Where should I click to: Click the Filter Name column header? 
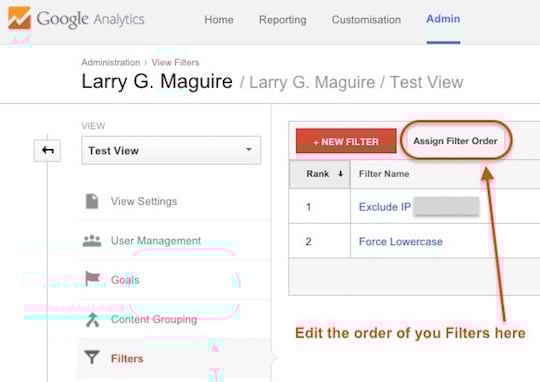(384, 174)
